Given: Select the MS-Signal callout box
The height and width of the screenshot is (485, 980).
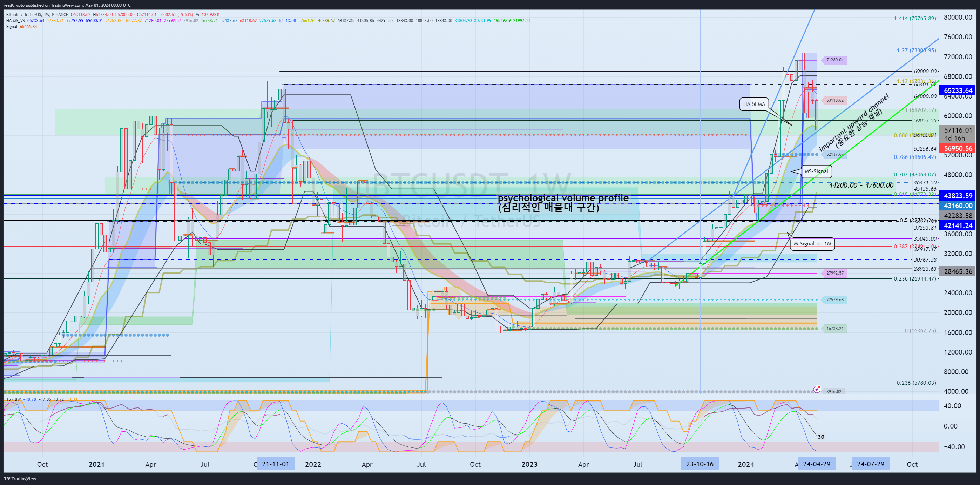Looking at the screenshot, I should [816, 171].
